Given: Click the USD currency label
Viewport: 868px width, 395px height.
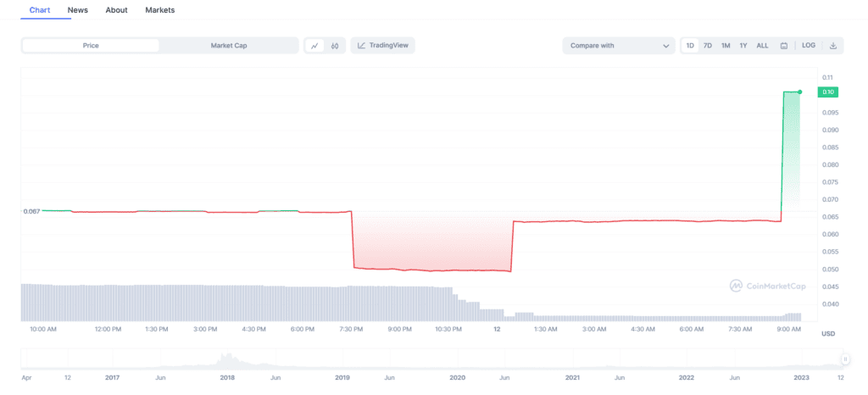Looking at the screenshot, I should [828, 334].
